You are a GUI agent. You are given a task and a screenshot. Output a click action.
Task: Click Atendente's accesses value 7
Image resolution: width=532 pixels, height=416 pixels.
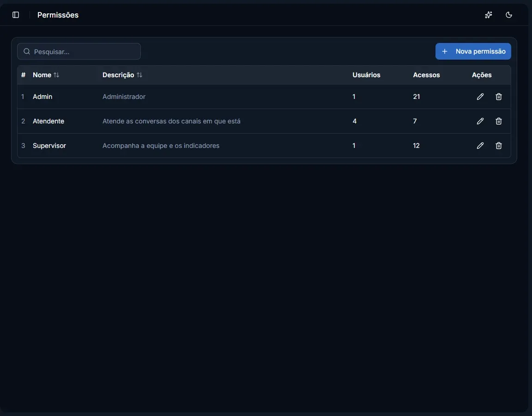[x=415, y=121]
